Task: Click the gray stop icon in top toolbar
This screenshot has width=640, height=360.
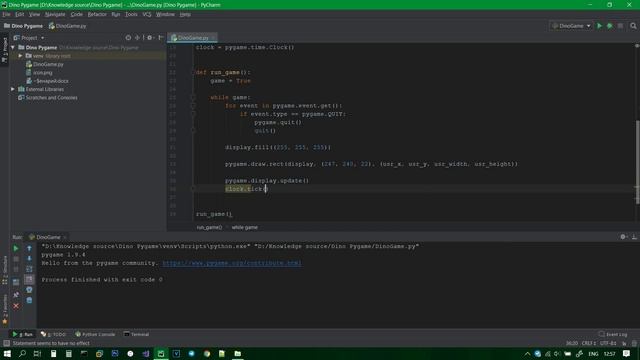Action: [x=620, y=26]
